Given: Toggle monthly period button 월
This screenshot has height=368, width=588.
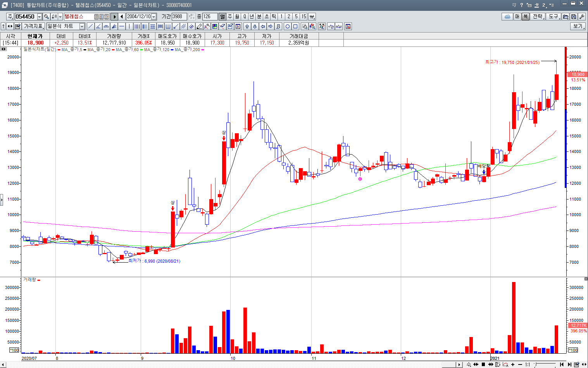Looking at the screenshot, I should coord(237,17).
